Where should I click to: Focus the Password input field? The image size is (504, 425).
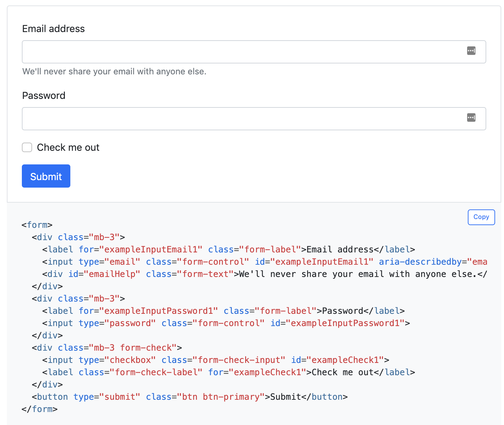(x=239, y=119)
